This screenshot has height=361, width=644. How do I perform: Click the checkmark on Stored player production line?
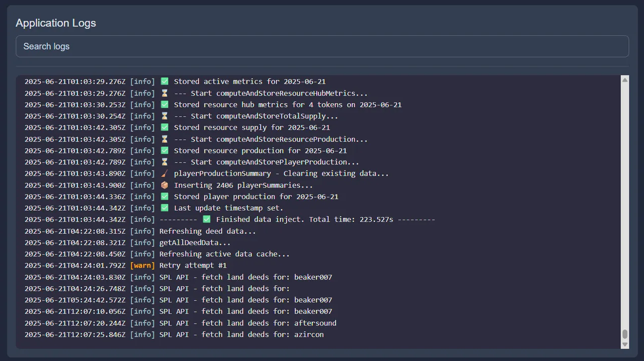coord(165,197)
